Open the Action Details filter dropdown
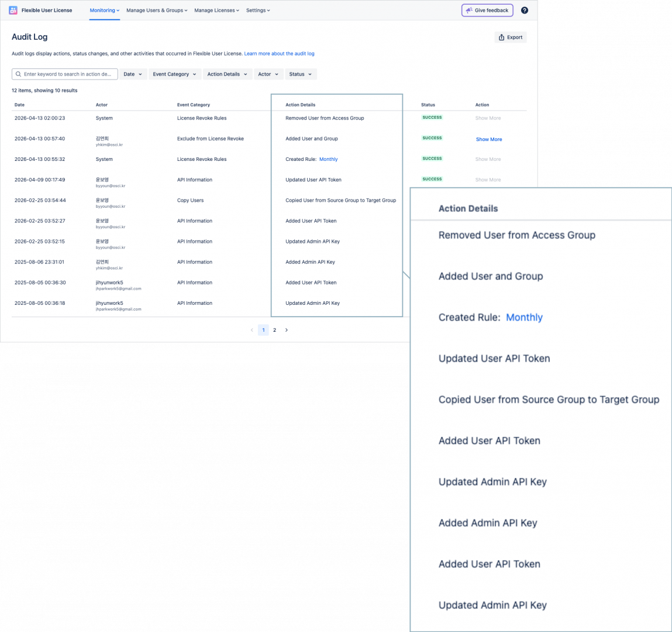 pos(227,74)
